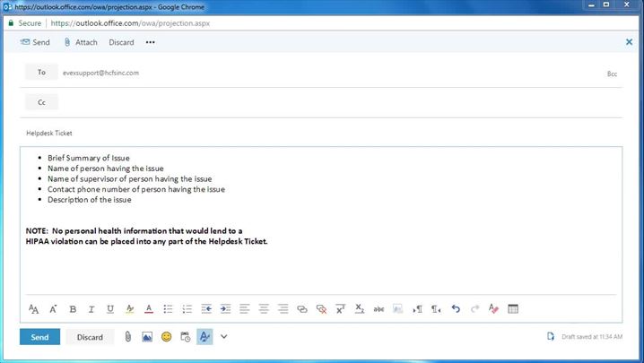Insert pictures inline using bottom image icon
Image resolution: width=644 pixels, height=363 pixels.
pos(147,337)
